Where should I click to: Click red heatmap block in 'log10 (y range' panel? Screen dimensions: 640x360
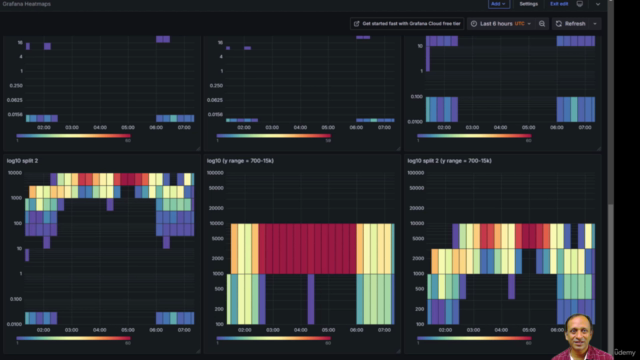pyautogui.click(x=307, y=249)
